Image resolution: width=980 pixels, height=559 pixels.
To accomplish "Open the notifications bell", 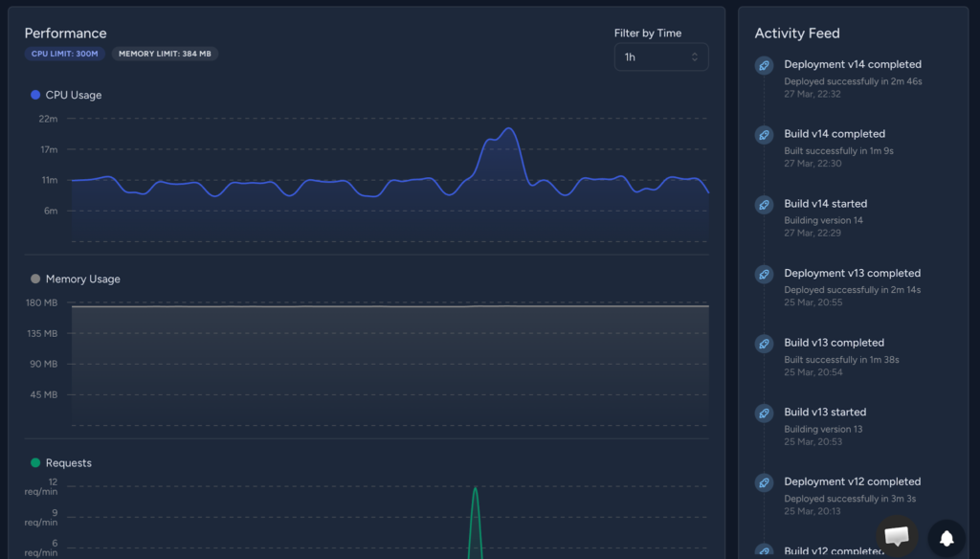I will 946,537.
